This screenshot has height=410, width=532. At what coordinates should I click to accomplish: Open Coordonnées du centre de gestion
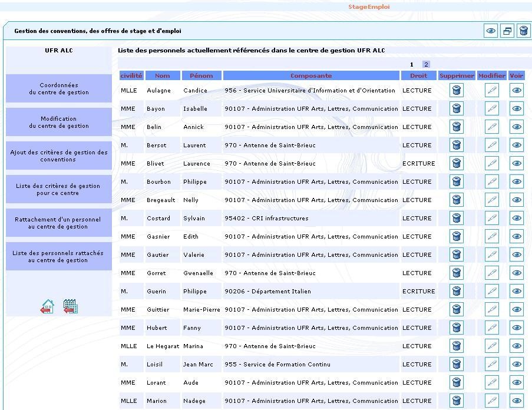58,89
